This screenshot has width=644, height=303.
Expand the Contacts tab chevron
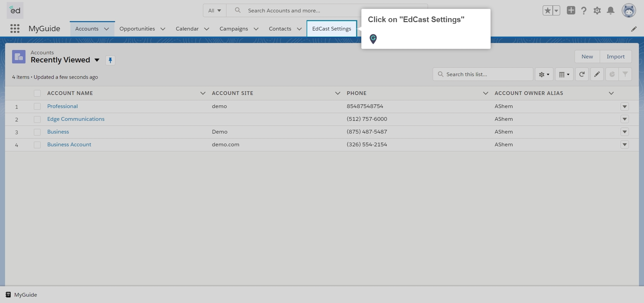pos(300,29)
